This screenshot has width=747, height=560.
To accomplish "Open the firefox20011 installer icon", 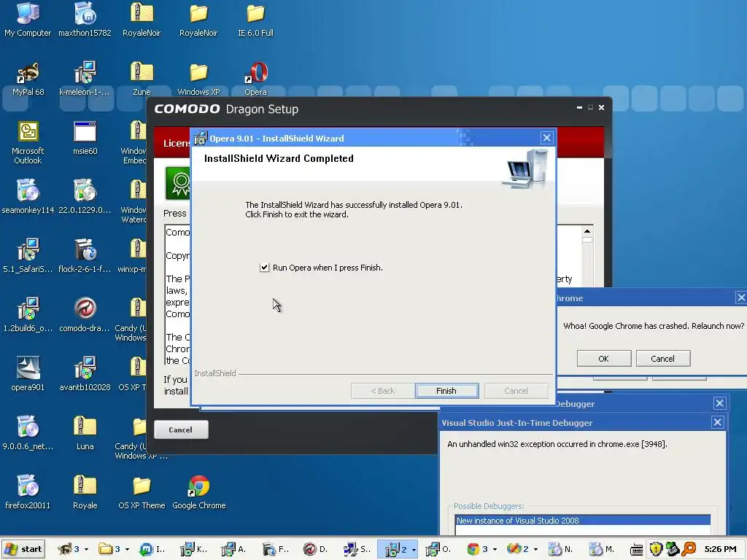I will tap(28, 491).
